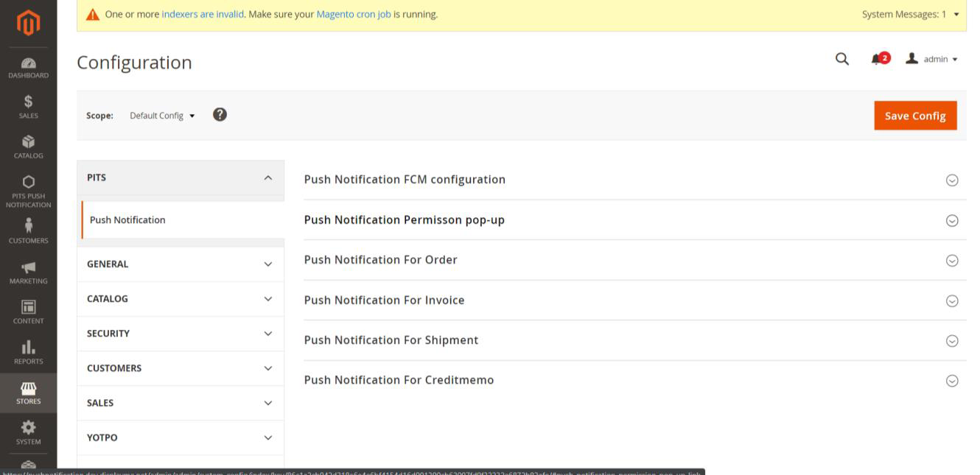
Task: Select the Push Notification config tab
Action: 127,220
